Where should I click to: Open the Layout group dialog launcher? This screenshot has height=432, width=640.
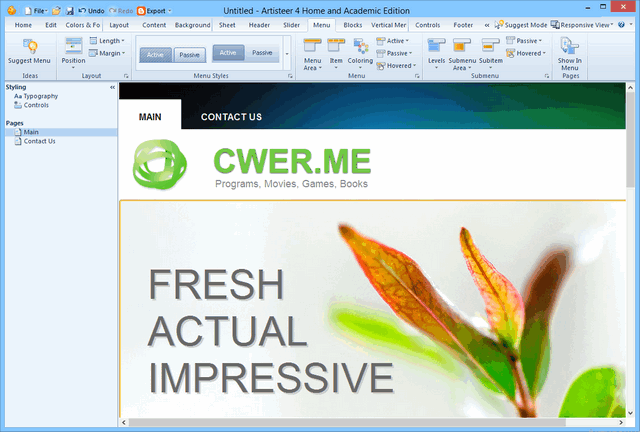(126, 76)
